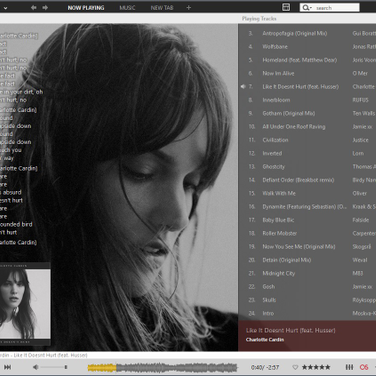Click artist RUFUS in track list

pos(360,100)
